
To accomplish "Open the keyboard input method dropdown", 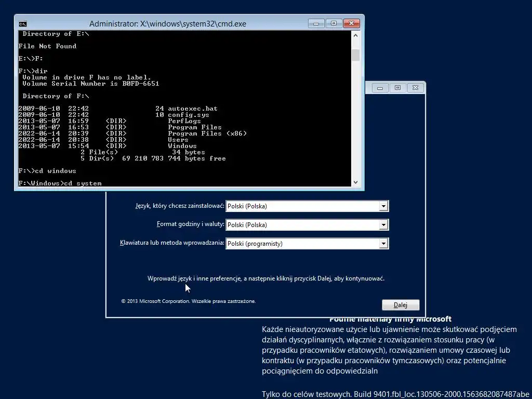I will pos(307,243).
